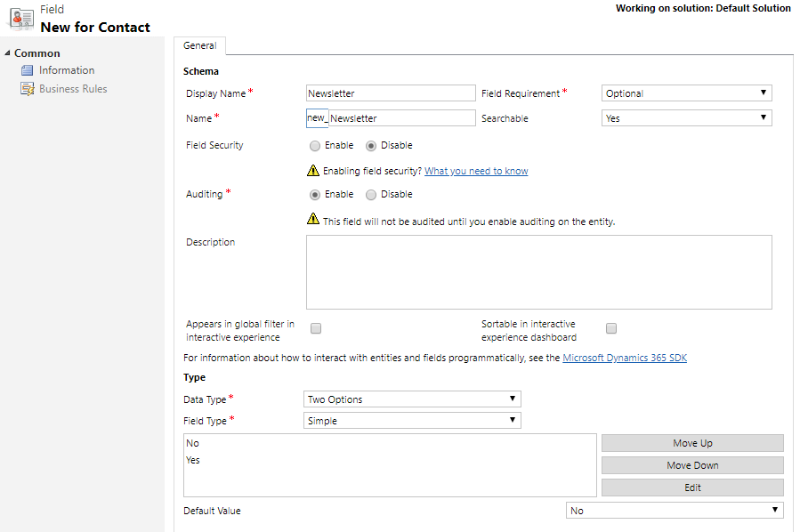Open the Default Value dropdown
800x532 pixels.
click(x=675, y=511)
